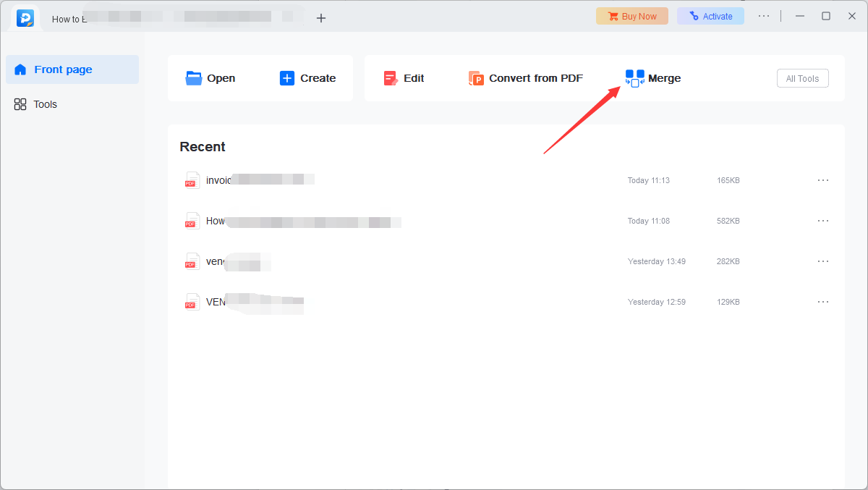Click PDF icon of the 165KB file
Image resolution: width=868 pixels, height=490 pixels.
192,180
